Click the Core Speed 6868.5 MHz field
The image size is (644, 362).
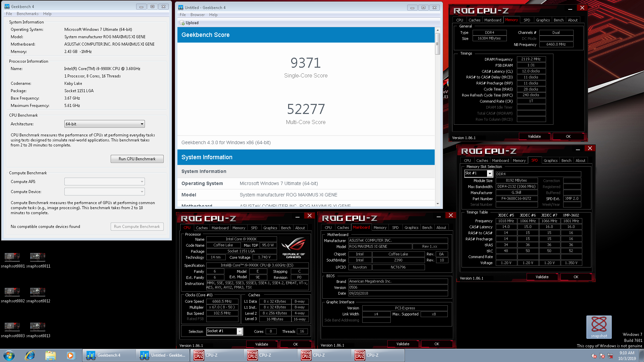222,301
